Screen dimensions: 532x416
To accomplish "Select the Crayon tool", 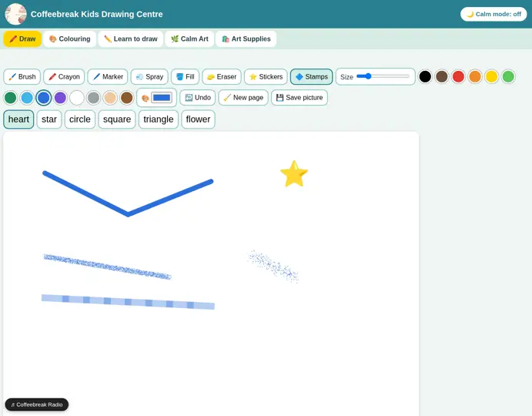I will (x=64, y=77).
